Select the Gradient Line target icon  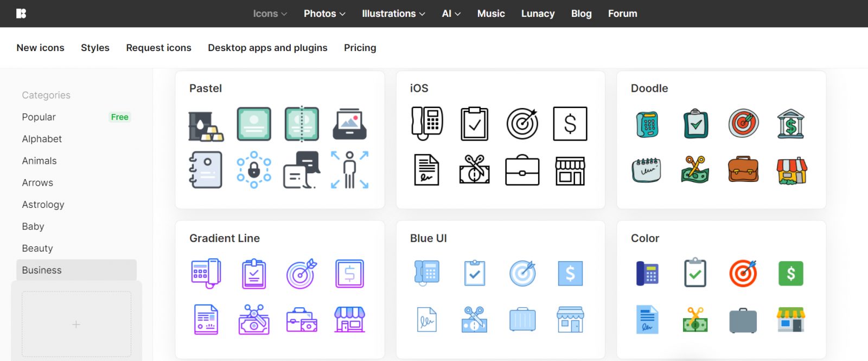(302, 274)
